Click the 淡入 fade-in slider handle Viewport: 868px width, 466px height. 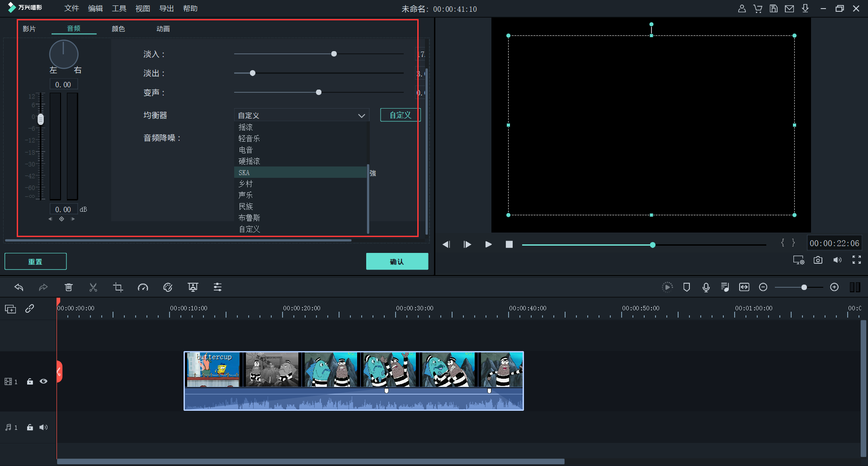tap(334, 54)
